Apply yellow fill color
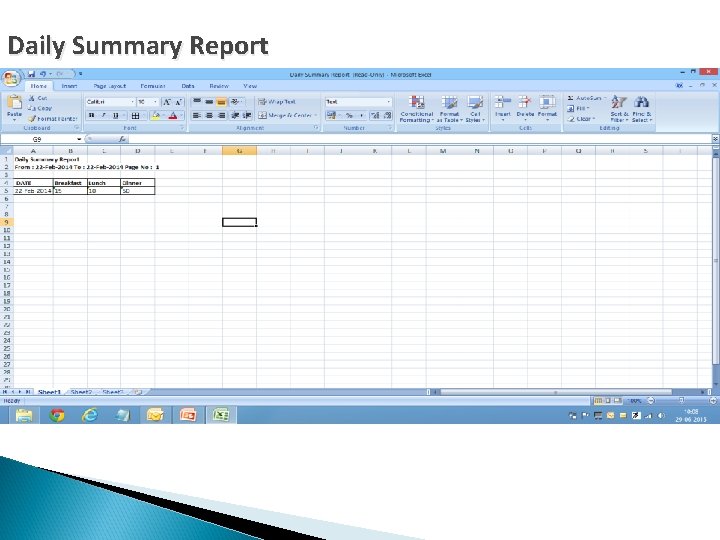This screenshot has height=540, width=720. point(156,115)
